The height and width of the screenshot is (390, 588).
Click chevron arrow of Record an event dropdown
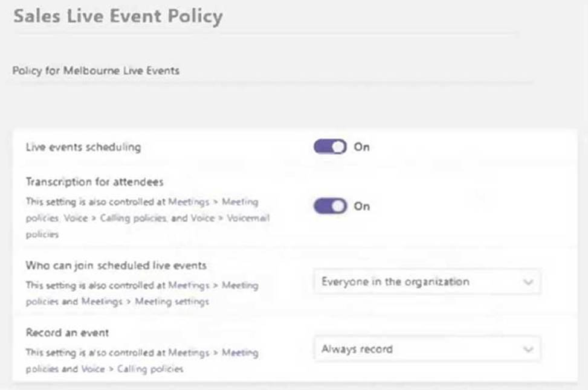[528, 349]
